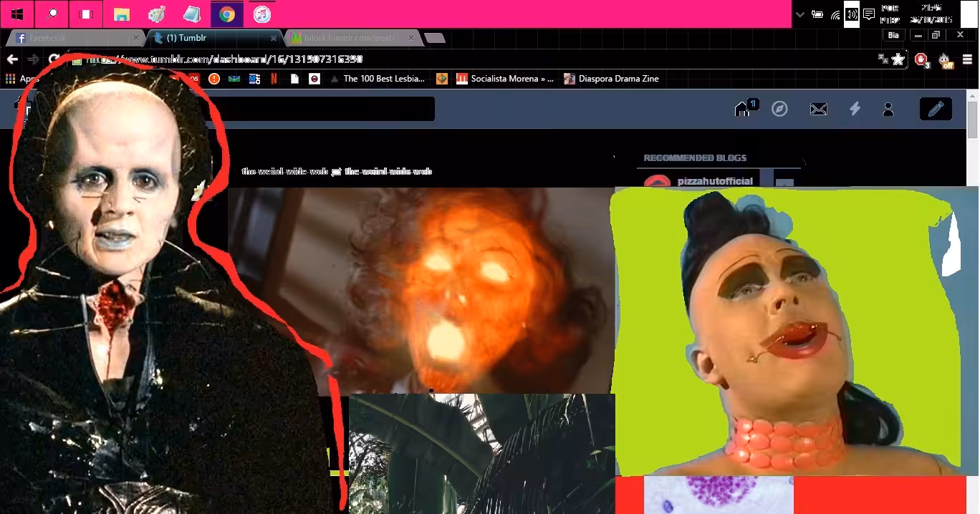Open the orange exclamation bookmark icon
The height and width of the screenshot is (514, 980).
[x=213, y=79]
